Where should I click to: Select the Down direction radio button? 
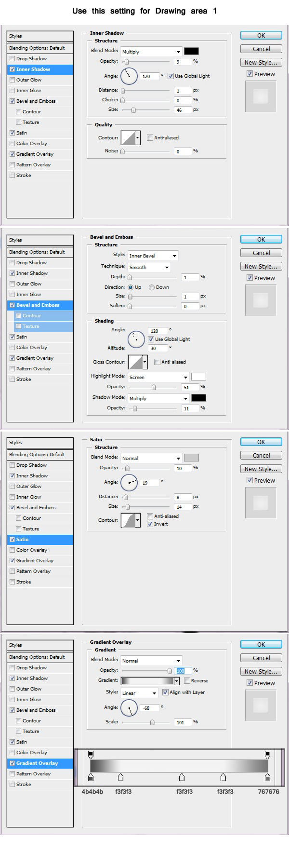152,287
